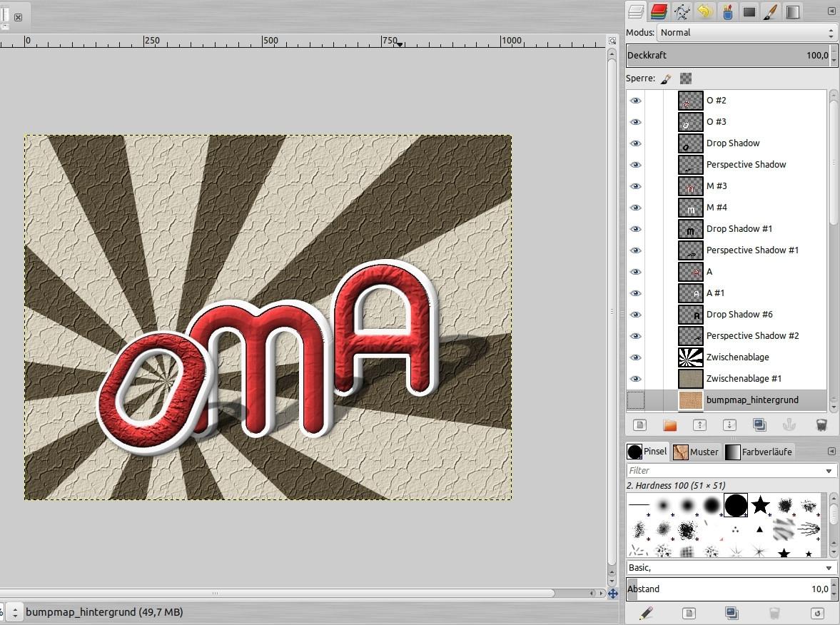Switch to the Muster tab
This screenshot has width=840, height=625.
tap(697, 452)
